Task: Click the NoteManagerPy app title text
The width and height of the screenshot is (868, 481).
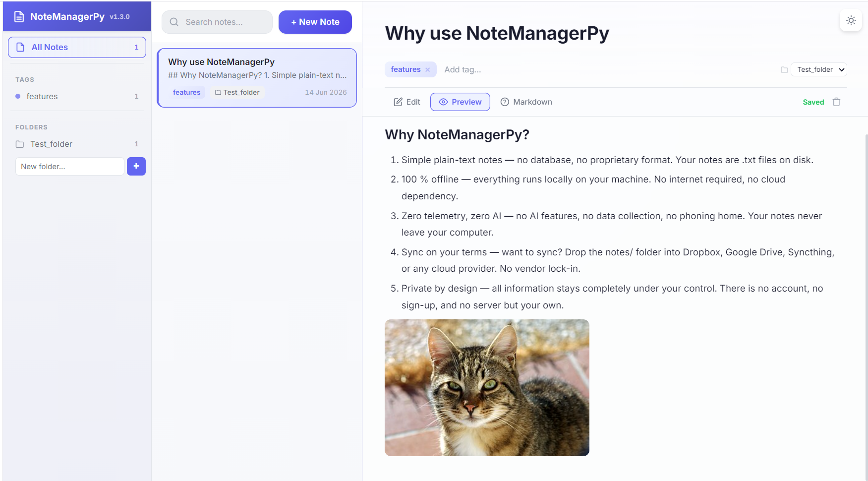Action: (67, 16)
